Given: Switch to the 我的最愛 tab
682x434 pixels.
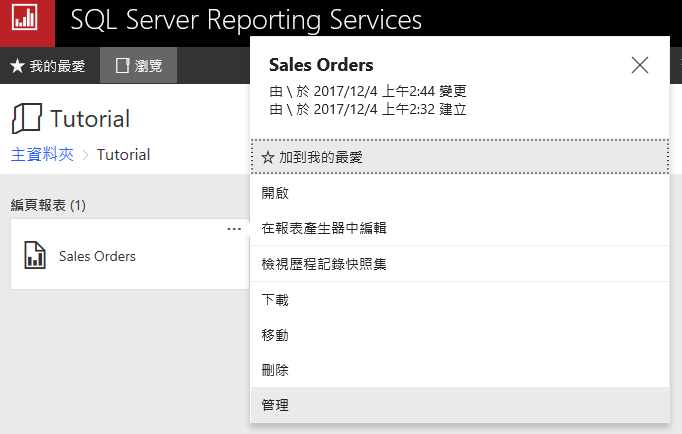Looking at the screenshot, I should click(x=48, y=66).
